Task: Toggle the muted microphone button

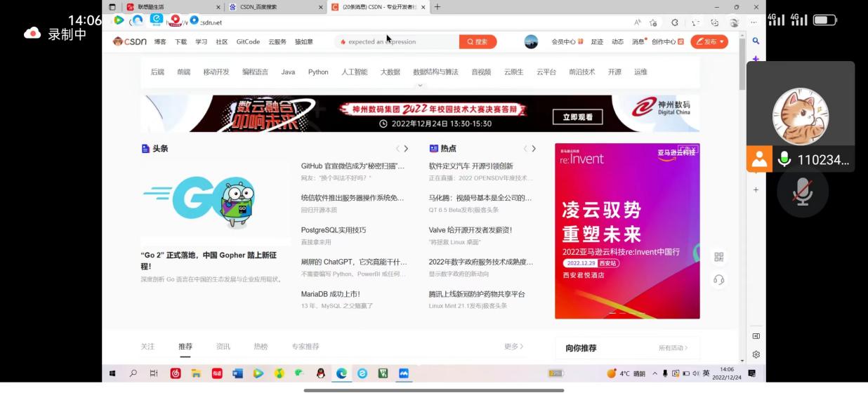Action: pyautogui.click(x=802, y=192)
